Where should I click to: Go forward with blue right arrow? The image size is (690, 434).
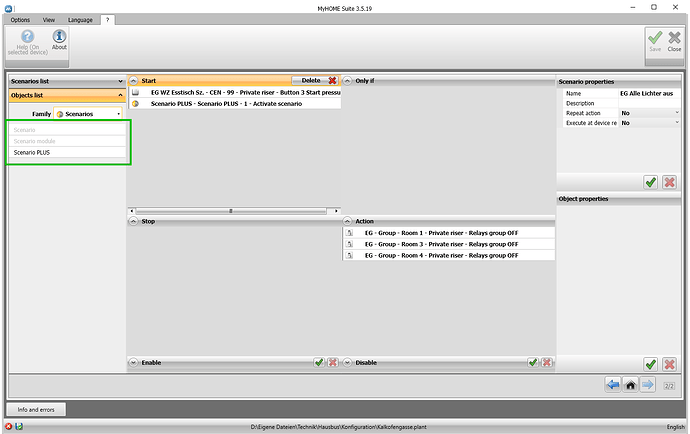click(x=648, y=385)
